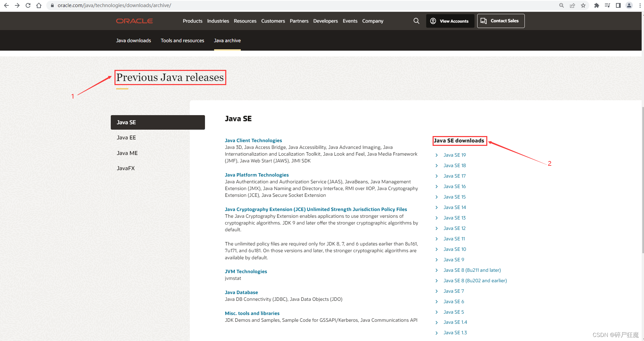
Task: Open the Partners menu
Action: click(x=299, y=21)
